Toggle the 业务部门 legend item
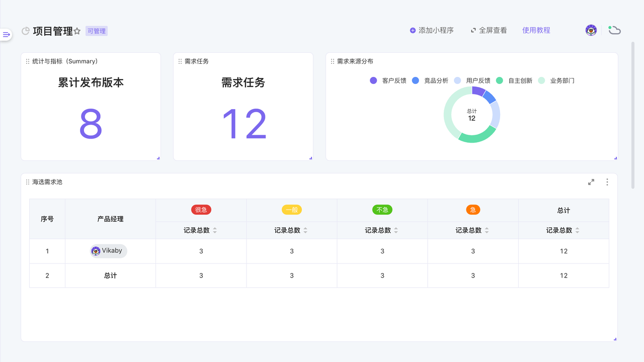This screenshot has width=644, height=362. tap(556, 80)
